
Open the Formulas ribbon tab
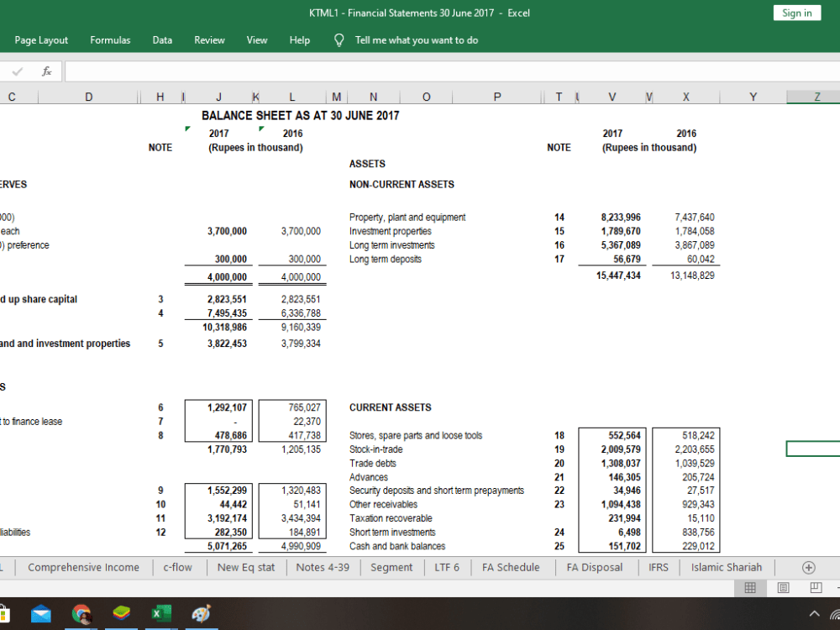(110, 40)
